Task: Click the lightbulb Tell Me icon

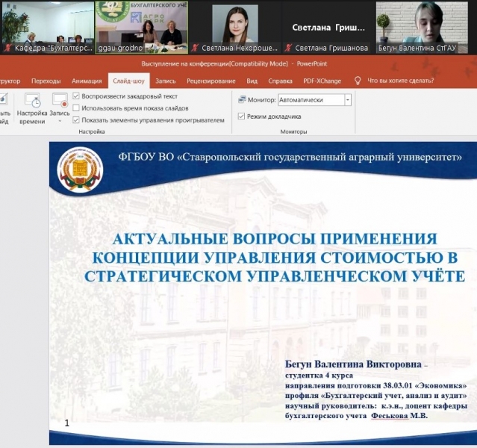Action: pos(358,81)
